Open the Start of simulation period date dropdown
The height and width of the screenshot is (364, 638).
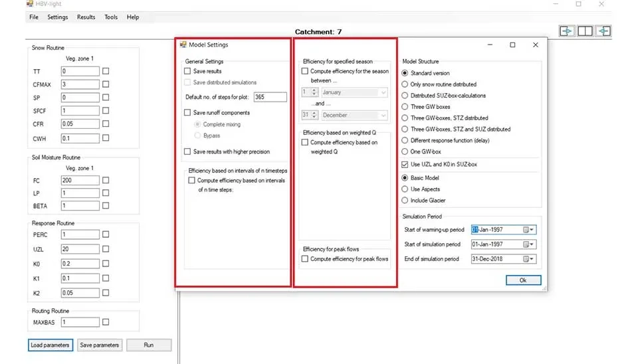(529, 244)
